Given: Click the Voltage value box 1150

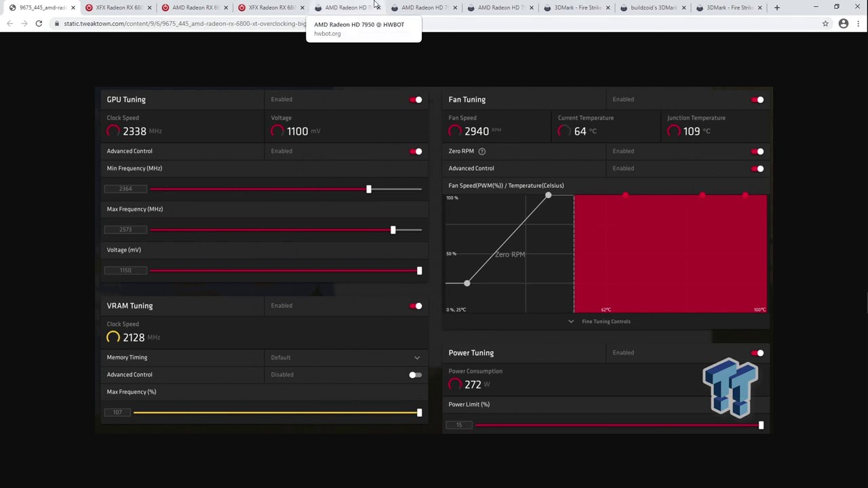Looking at the screenshot, I should [x=125, y=270].
